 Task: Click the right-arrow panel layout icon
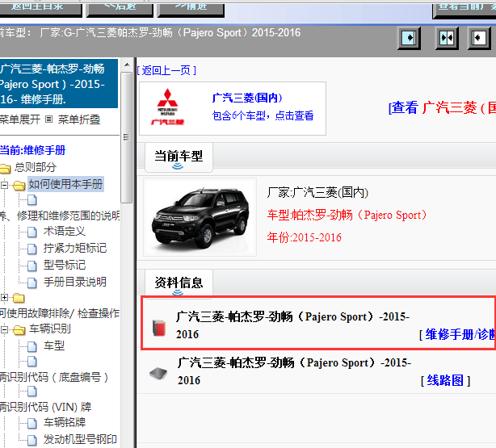(x=409, y=38)
